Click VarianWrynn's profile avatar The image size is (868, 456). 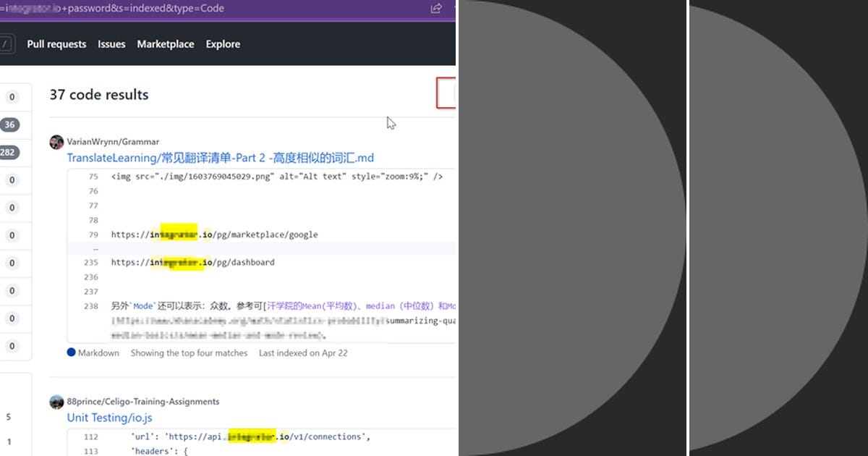(x=56, y=142)
